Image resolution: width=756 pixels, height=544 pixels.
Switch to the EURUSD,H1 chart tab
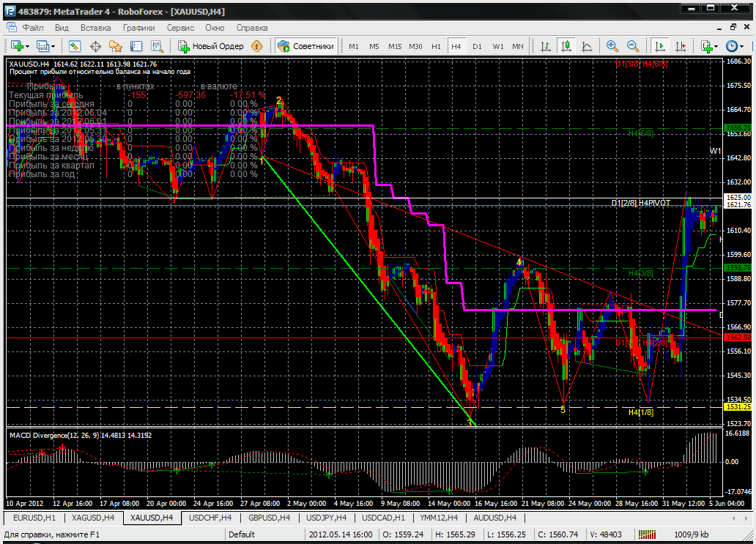coord(32,518)
